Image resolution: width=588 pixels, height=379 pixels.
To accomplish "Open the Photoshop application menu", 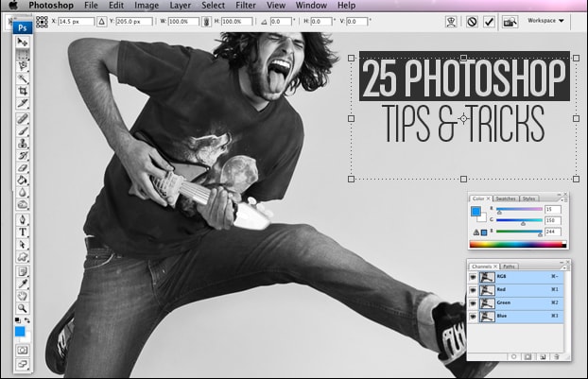I will point(51,6).
